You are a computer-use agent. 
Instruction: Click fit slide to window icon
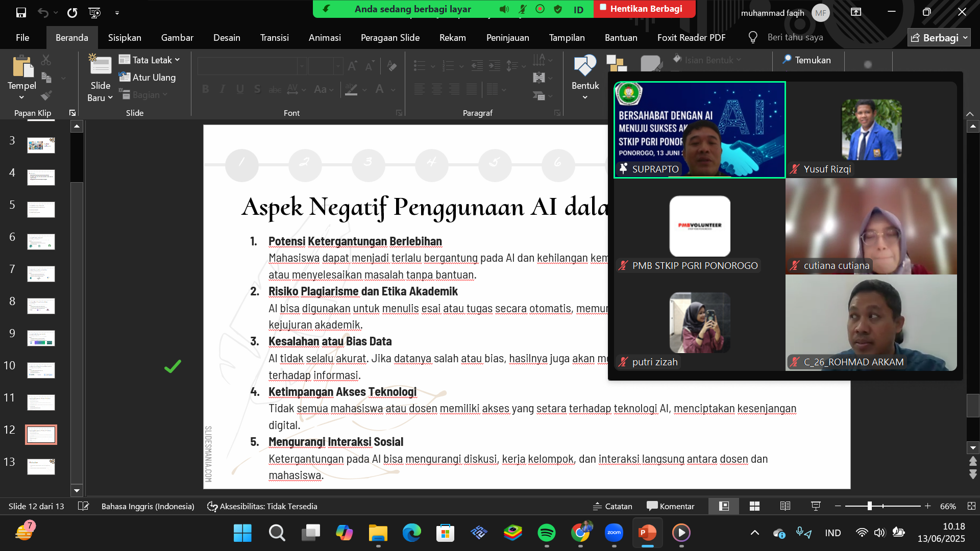tap(971, 506)
